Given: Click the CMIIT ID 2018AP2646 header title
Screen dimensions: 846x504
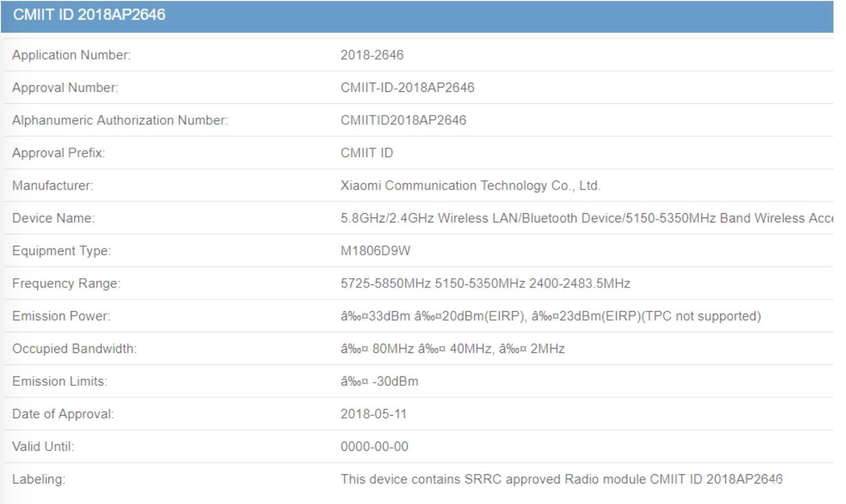Looking at the screenshot, I should (89, 15).
